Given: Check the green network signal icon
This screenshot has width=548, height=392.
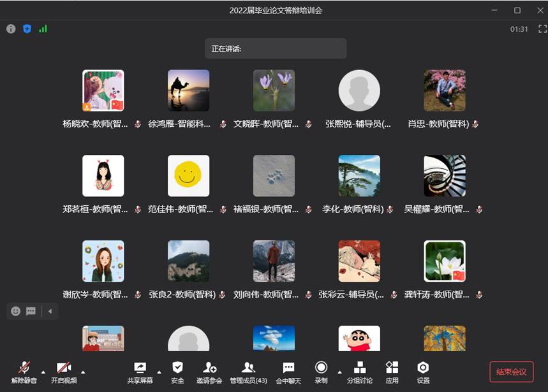Looking at the screenshot, I should (x=43, y=29).
